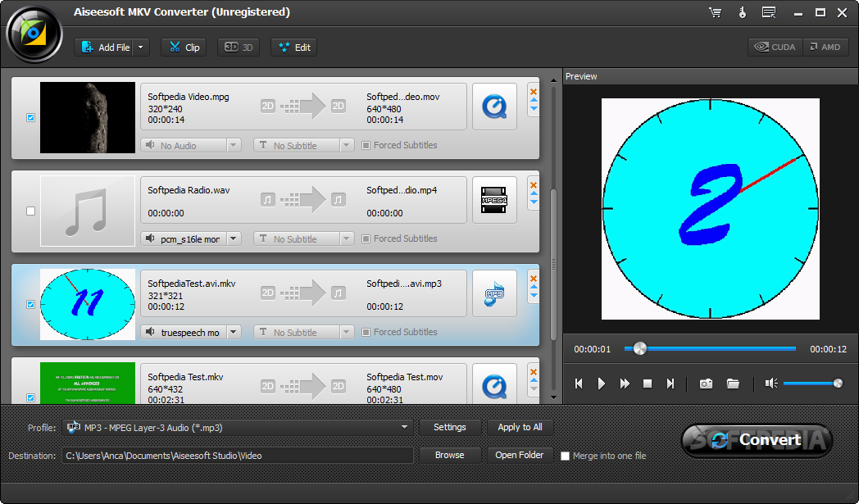The image size is (859, 504).
Task: Enable CUDA acceleration
Action: pos(775,47)
